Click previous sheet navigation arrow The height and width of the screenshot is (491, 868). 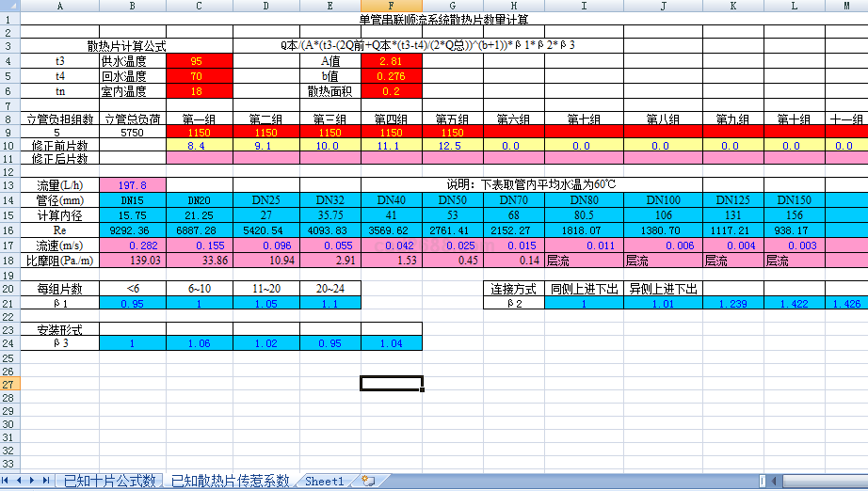click(x=21, y=481)
